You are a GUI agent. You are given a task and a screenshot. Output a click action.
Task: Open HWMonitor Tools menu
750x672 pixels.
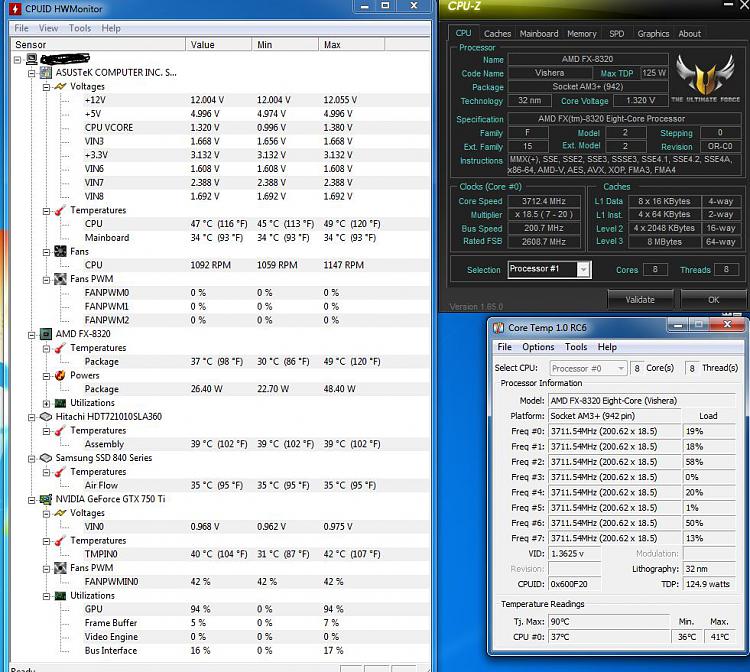(80, 28)
